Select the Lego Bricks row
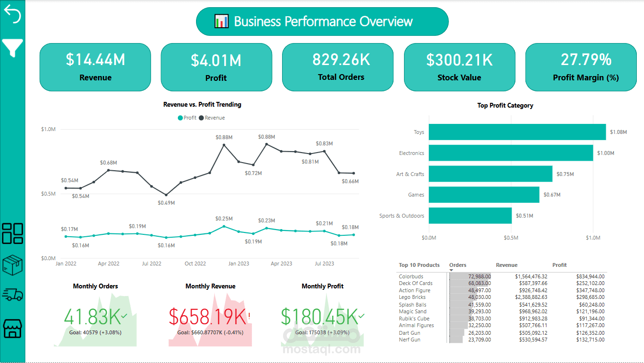Screen dimensions: 644x363 pyautogui.click(x=502, y=297)
